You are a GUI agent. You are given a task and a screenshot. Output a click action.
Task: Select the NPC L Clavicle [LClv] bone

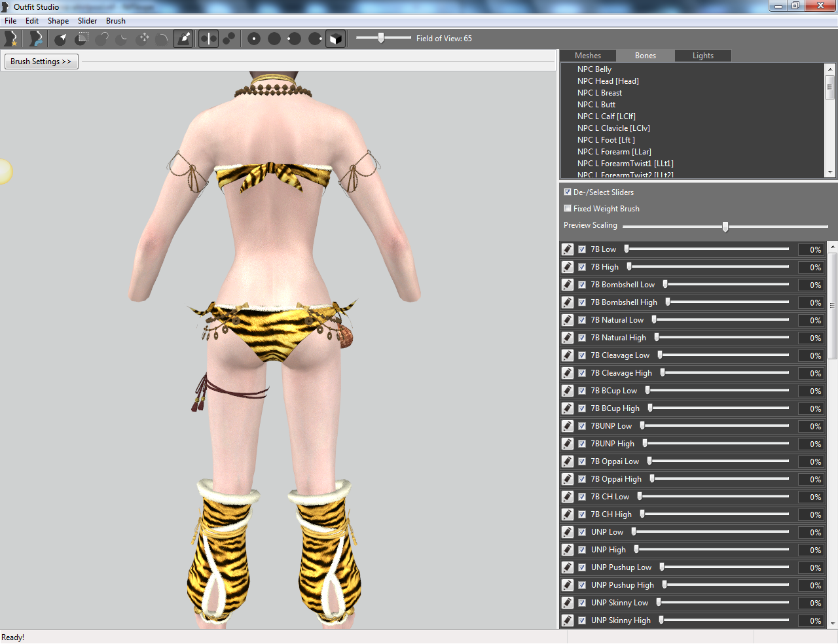[x=613, y=128]
